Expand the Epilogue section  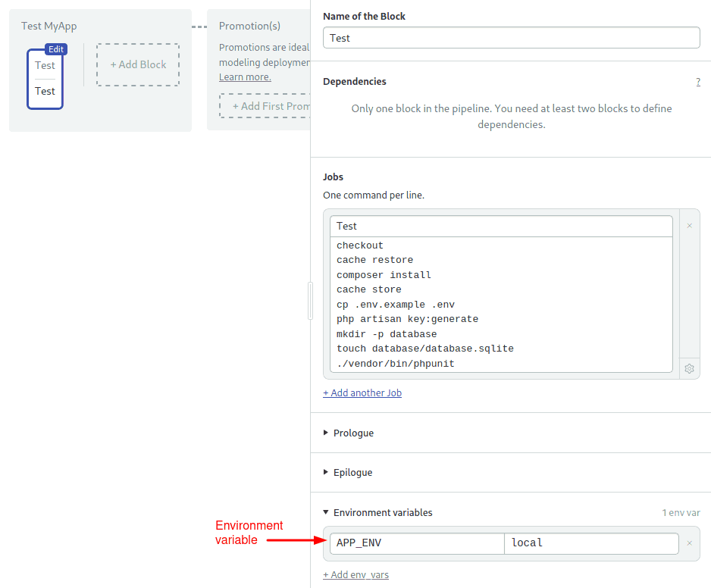click(x=352, y=473)
